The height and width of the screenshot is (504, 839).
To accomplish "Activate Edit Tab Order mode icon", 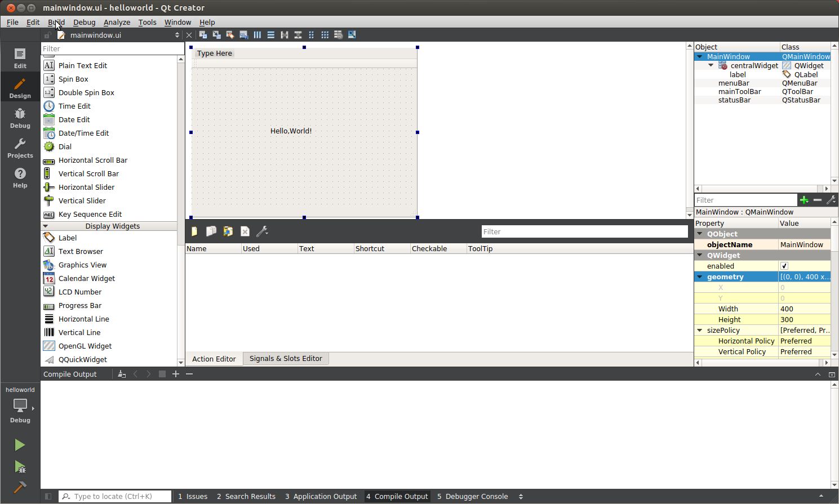I will [x=243, y=35].
